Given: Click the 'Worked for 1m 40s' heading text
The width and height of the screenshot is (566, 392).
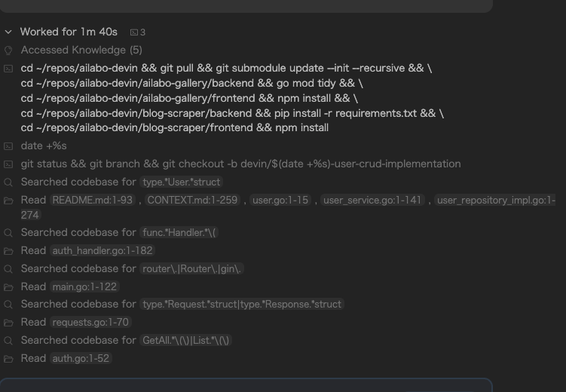Looking at the screenshot, I should (69, 32).
